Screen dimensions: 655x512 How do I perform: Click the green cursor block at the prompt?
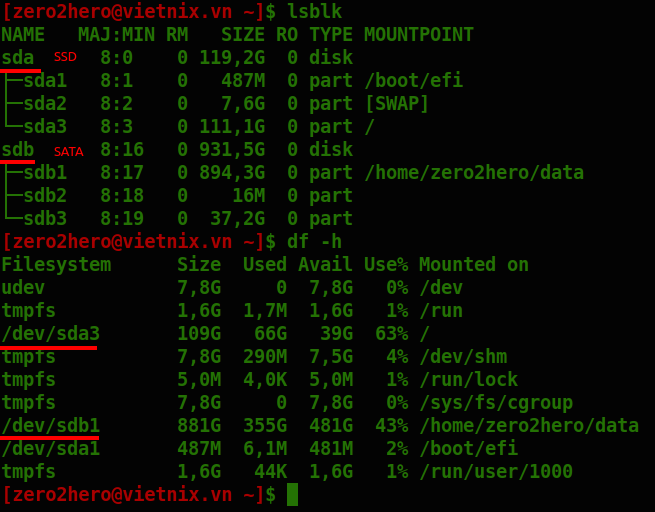292,494
